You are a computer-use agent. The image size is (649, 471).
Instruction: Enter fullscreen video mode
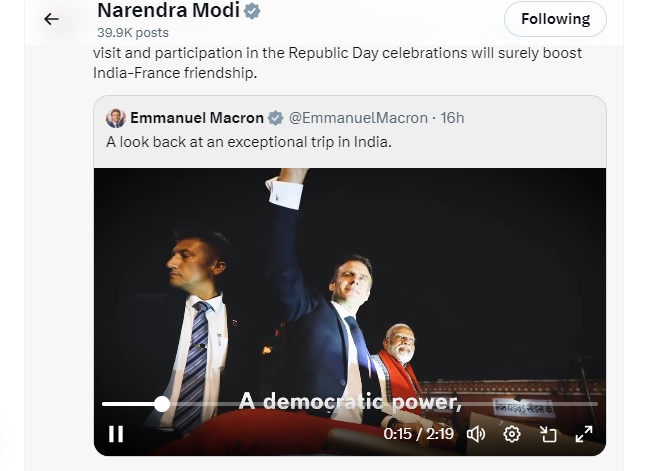click(x=584, y=434)
